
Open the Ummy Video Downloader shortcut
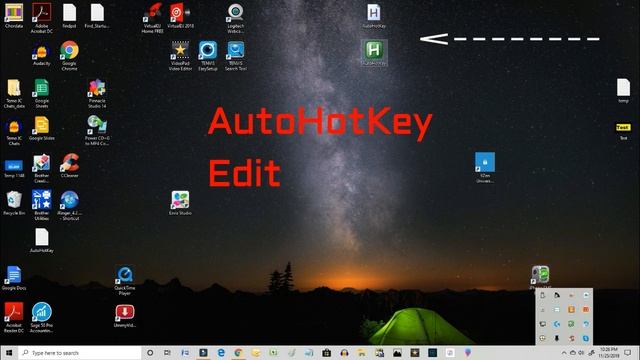point(125,316)
